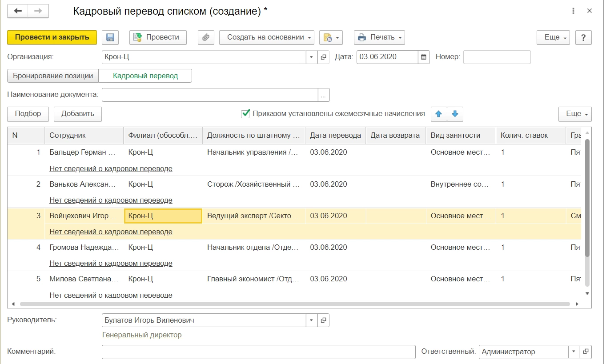Open the calendar picker for date
Screen dimensions: 606x364
coord(424,57)
